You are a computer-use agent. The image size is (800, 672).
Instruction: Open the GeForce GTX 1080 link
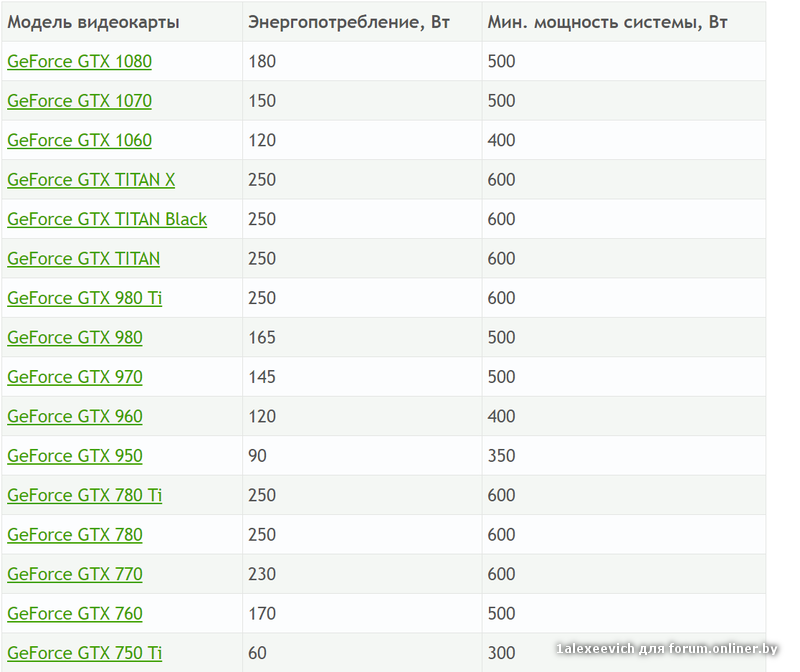(x=79, y=62)
